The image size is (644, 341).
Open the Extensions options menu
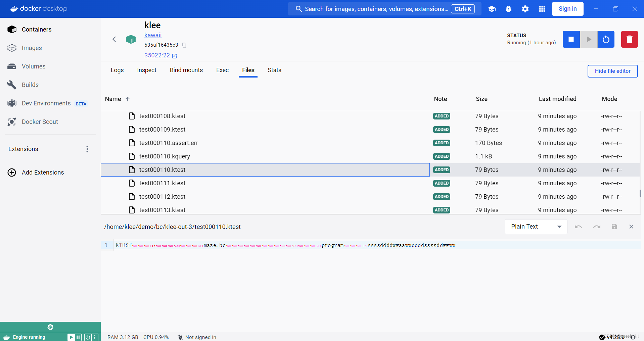click(x=87, y=149)
